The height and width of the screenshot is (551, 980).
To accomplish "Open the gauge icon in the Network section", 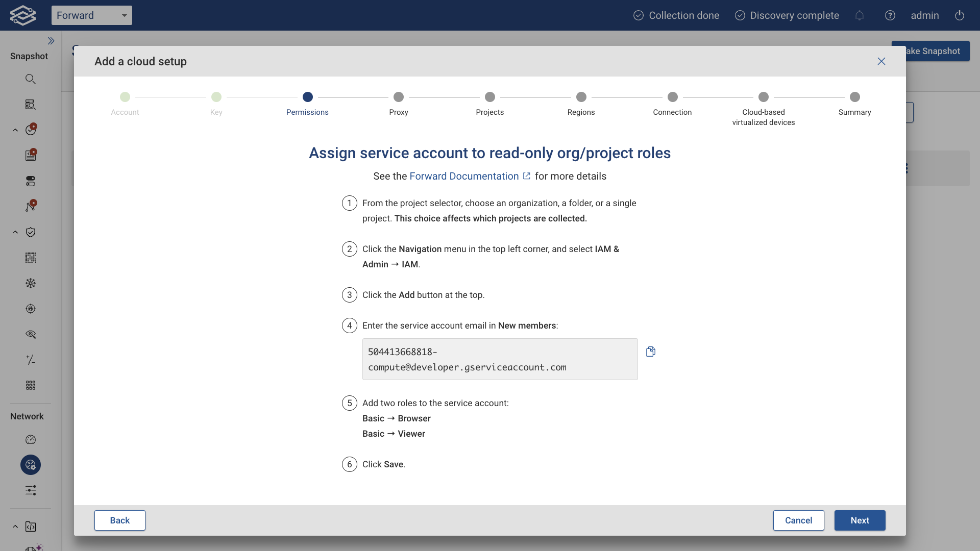I will click(31, 439).
